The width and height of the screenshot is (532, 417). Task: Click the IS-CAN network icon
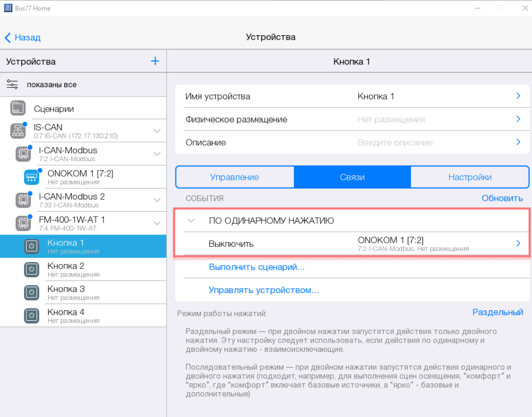[x=18, y=131]
